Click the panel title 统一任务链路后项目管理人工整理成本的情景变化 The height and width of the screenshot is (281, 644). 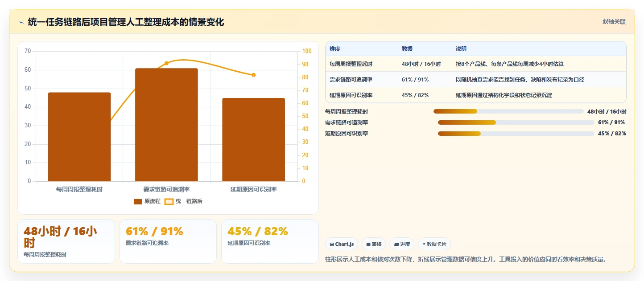[x=126, y=22]
